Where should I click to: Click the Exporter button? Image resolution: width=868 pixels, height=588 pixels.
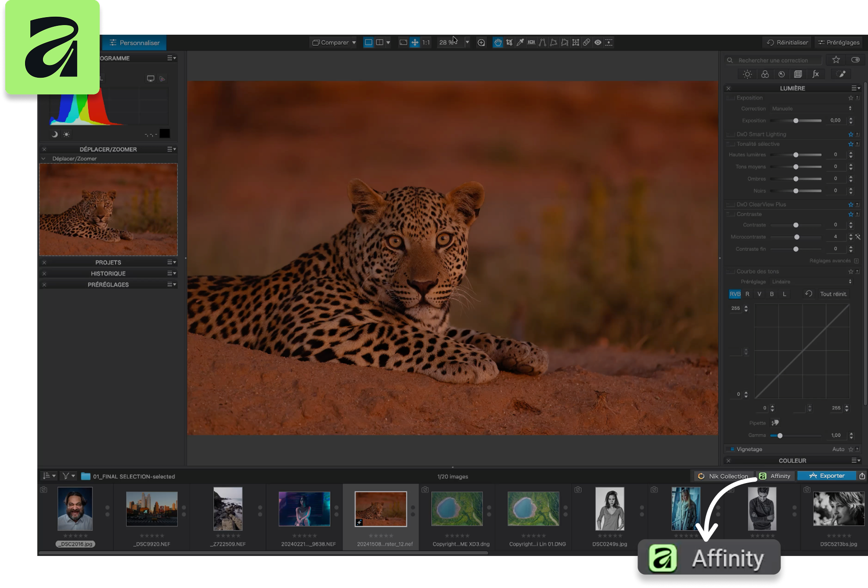click(827, 476)
